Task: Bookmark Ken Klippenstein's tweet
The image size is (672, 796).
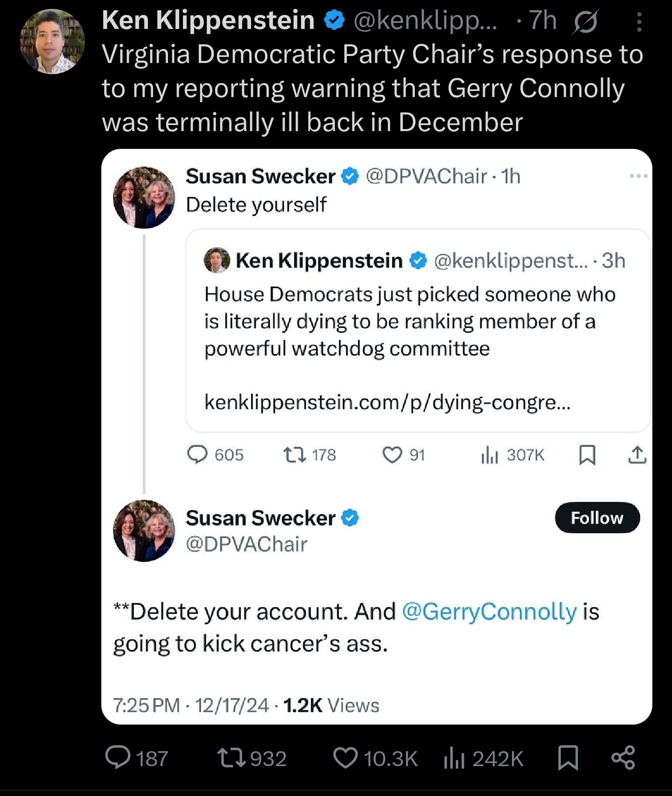Action: [568, 758]
